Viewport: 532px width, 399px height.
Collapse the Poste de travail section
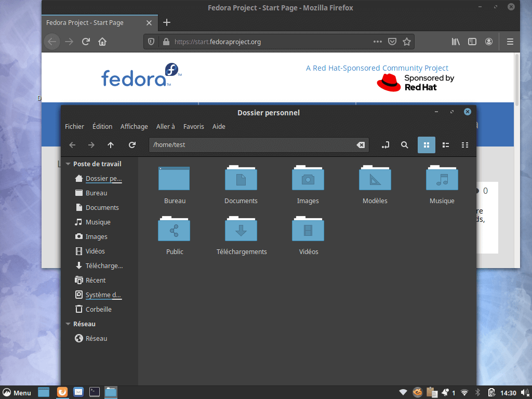[x=68, y=164]
